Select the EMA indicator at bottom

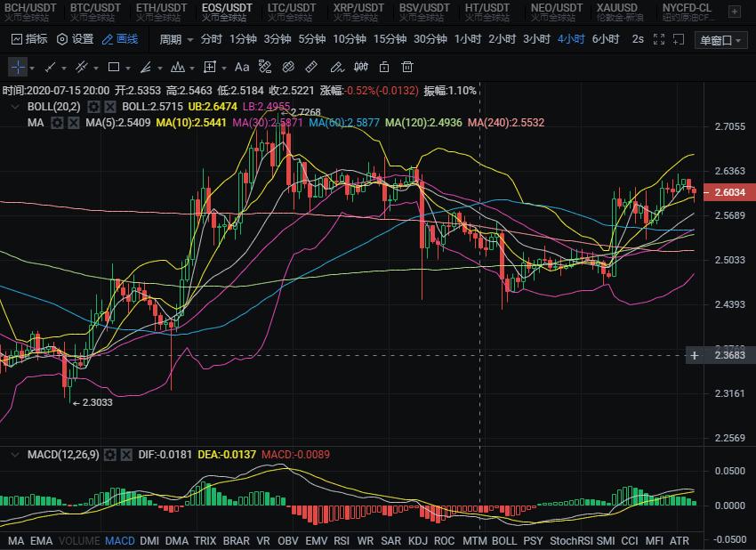pos(42,541)
